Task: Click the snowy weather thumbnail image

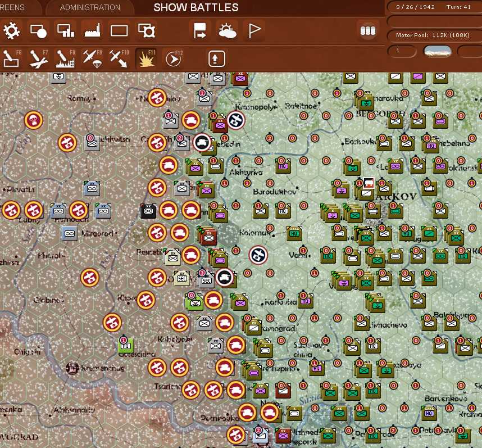Action: [x=437, y=51]
